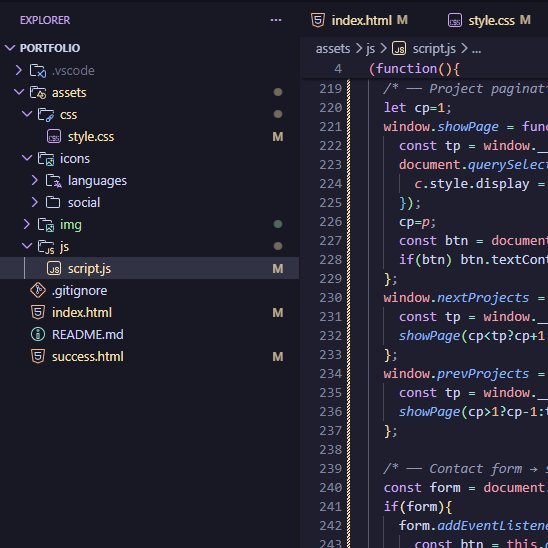Open the .gitignore file

(79, 291)
